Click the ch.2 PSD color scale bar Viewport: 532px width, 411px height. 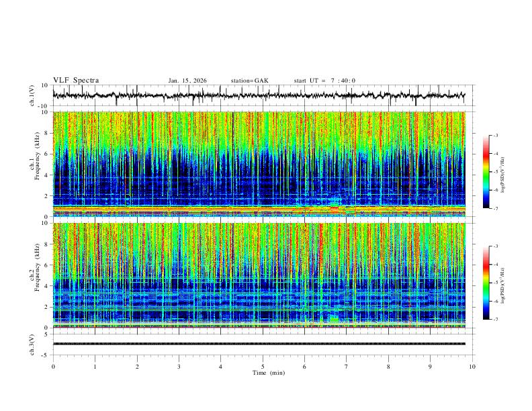[486, 283]
